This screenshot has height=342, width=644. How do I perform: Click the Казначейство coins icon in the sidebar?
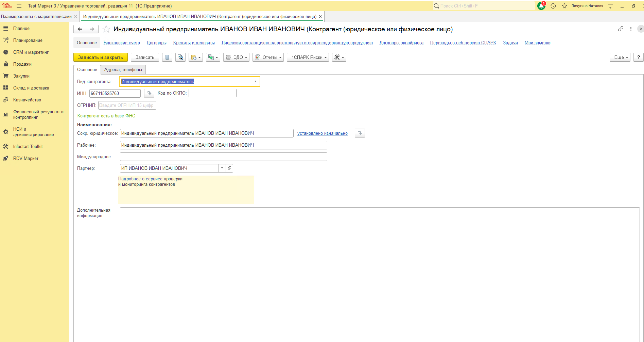(6, 100)
